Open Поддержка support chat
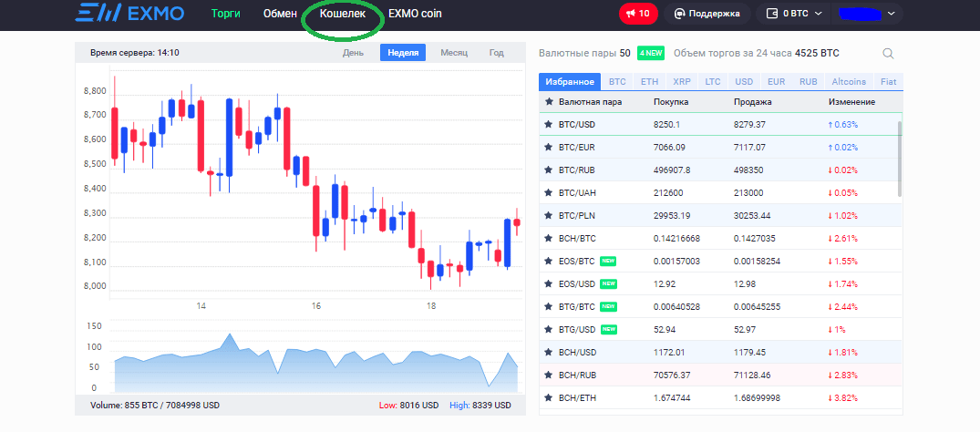This screenshot has width=980, height=432. pyautogui.click(x=707, y=14)
